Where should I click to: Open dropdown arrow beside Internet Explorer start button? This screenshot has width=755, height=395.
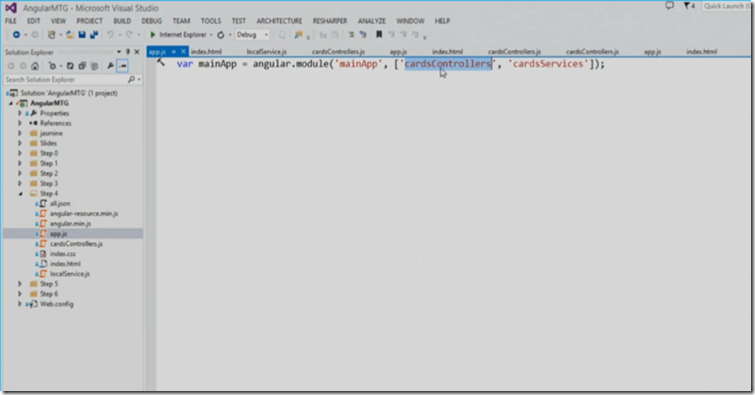coord(211,35)
